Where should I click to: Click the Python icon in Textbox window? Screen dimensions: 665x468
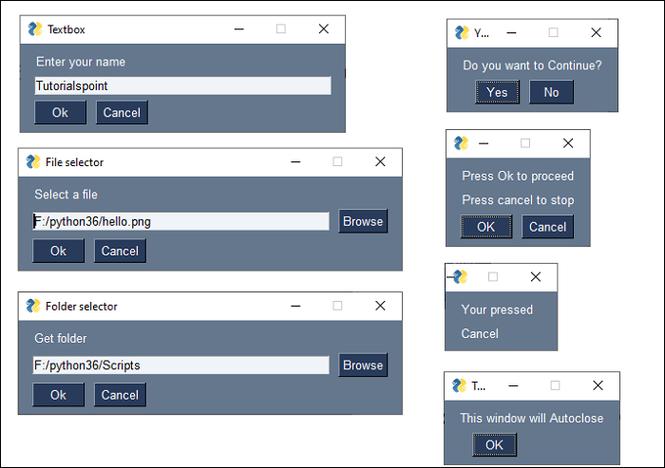pos(35,29)
